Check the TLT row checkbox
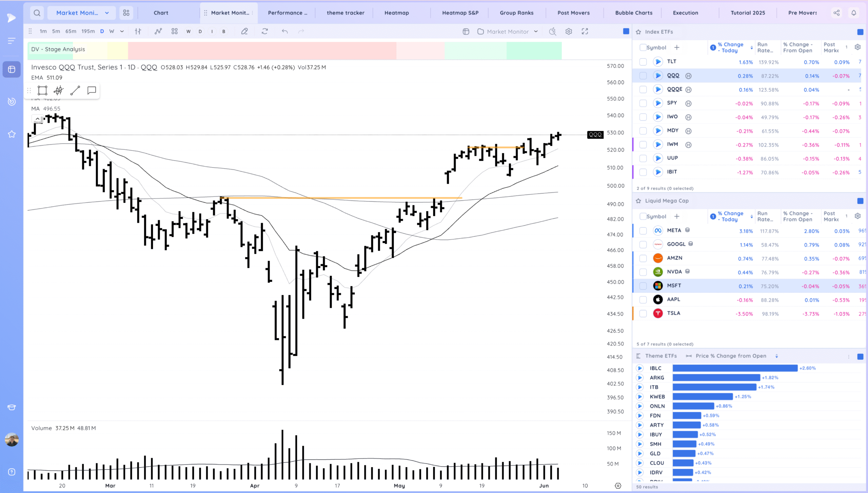868x493 pixels. tap(643, 62)
